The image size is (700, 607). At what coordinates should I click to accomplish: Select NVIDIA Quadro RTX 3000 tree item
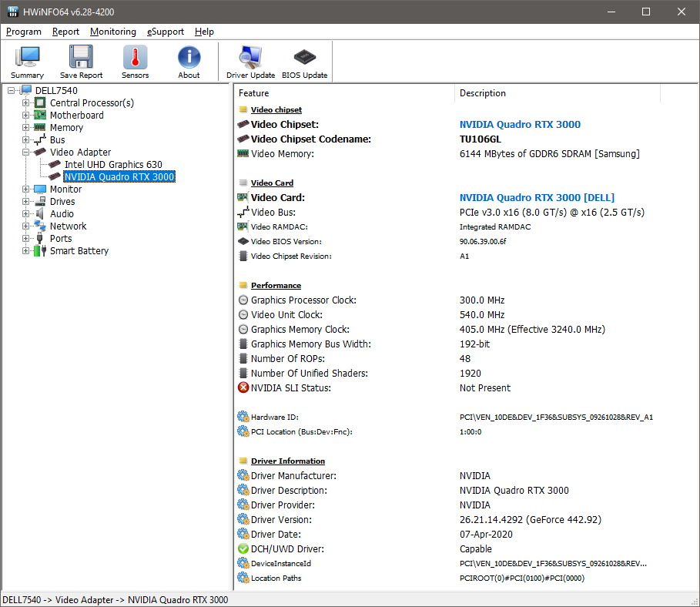tap(119, 177)
